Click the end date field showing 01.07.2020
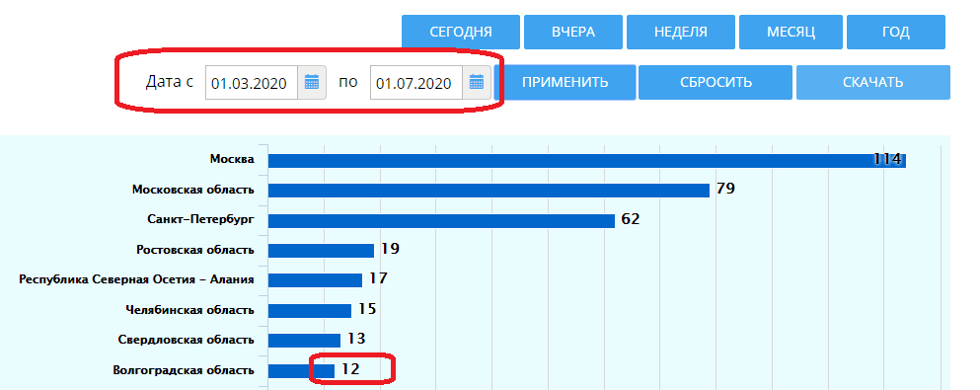 (416, 83)
